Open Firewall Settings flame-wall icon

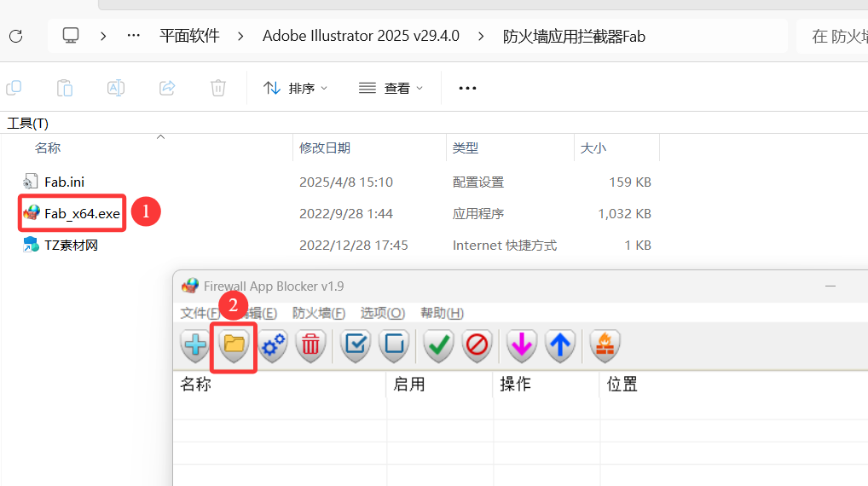pos(605,345)
